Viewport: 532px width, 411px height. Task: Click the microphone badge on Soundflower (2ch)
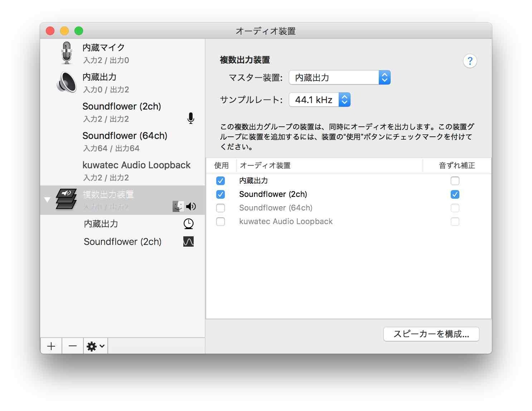point(191,118)
